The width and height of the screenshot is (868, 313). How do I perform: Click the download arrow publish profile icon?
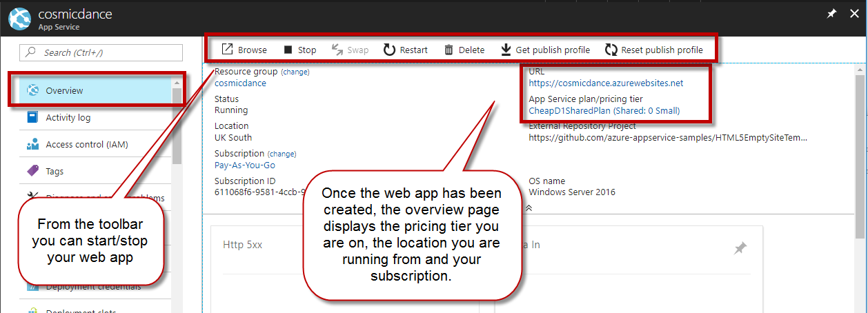(x=506, y=50)
